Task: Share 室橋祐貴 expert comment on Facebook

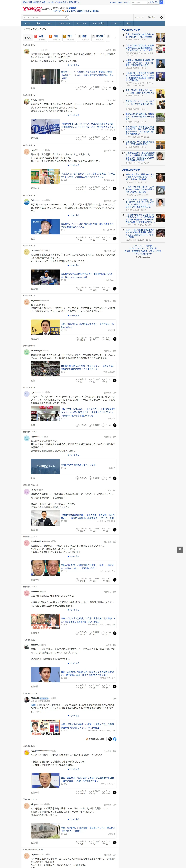Action: (x=115, y=739)
